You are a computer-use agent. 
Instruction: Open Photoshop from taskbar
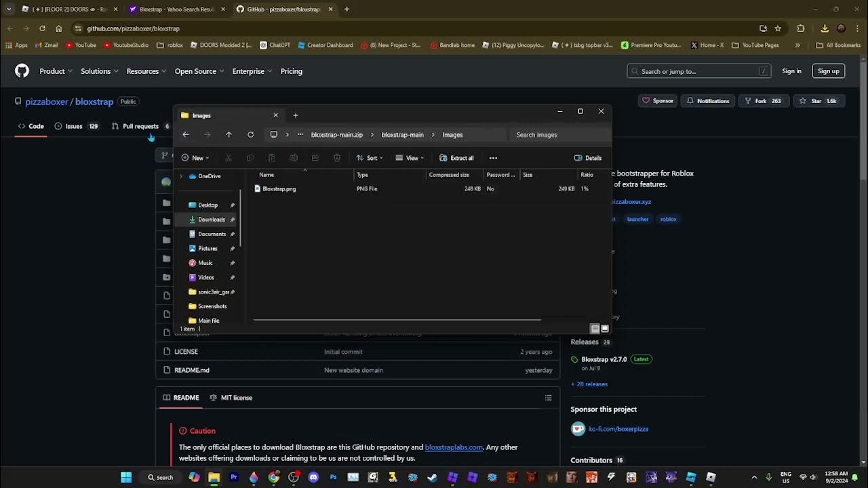pyautogui.click(x=333, y=477)
